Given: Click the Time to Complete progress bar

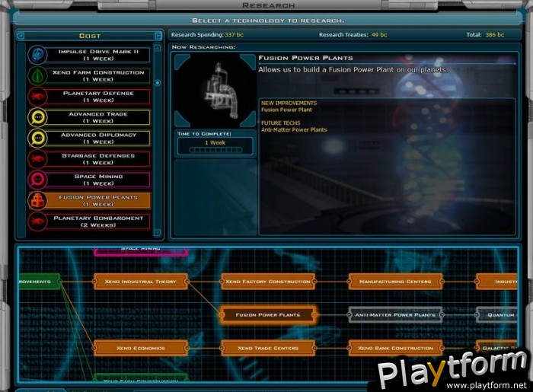Looking at the screenshot, I should coord(215,150).
